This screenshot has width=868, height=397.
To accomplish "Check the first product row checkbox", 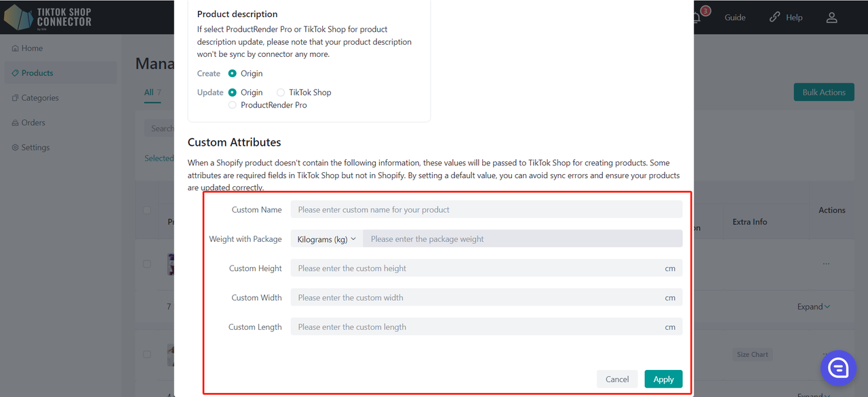I will 146,264.
